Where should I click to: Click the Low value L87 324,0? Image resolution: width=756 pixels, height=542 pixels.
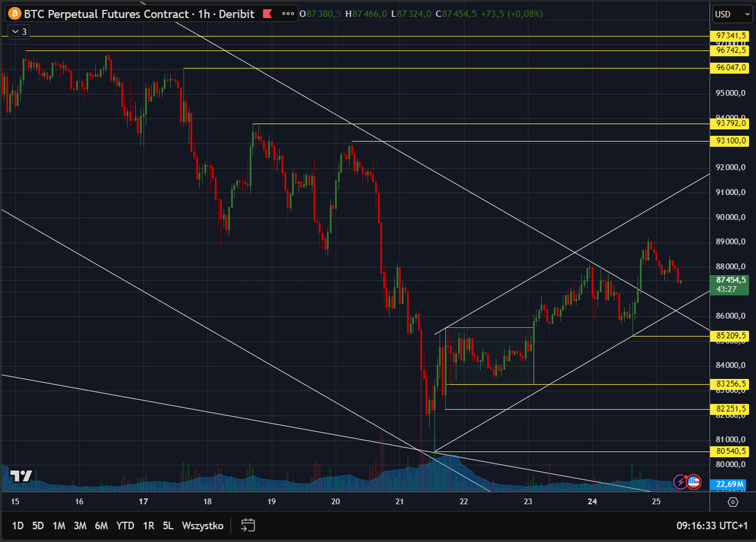pyautogui.click(x=410, y=13)
